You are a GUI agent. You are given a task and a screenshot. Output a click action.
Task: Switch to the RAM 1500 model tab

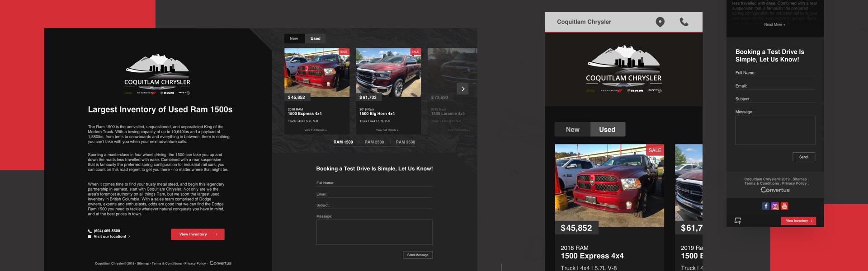pos(343,142)
